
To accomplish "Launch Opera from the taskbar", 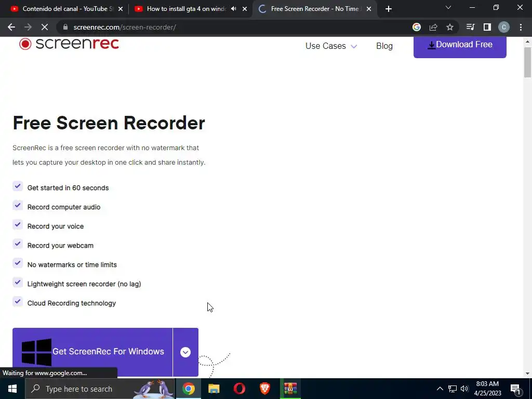I will point(239,389).
